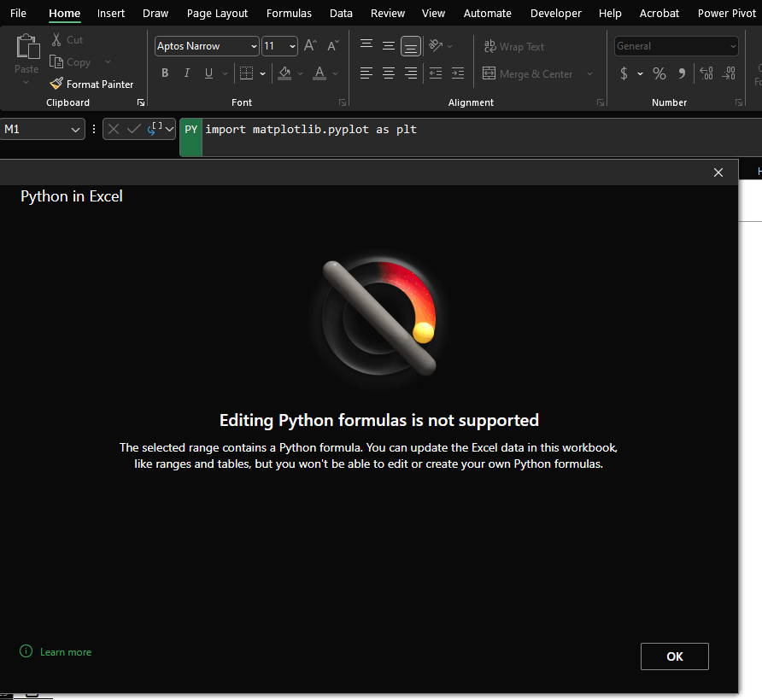The image size is (762, 700).
Task: Confirm formula entry checkmark icon
Action: [x=133, y=129]
